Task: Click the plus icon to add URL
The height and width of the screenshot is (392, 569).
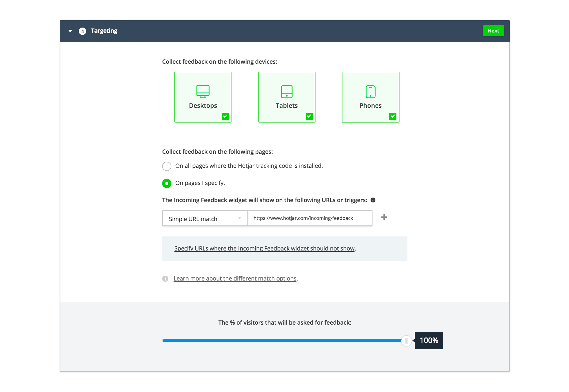Action: coord(384,217)
